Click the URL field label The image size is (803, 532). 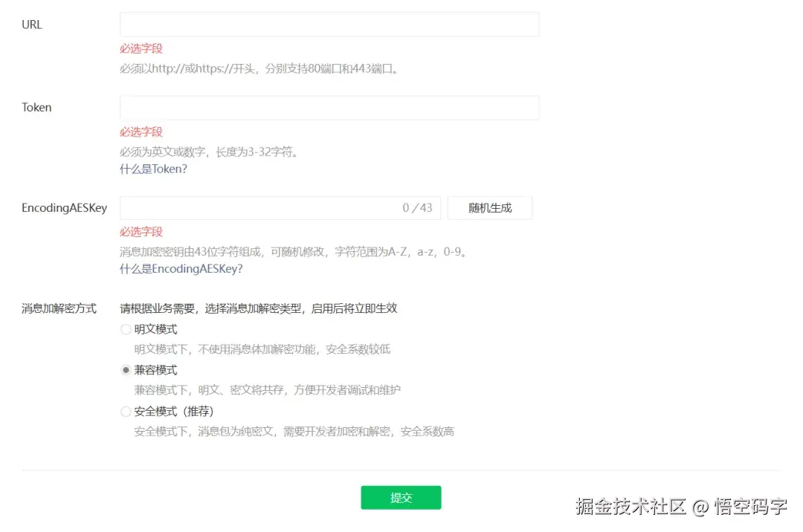(x=30, y=24)
